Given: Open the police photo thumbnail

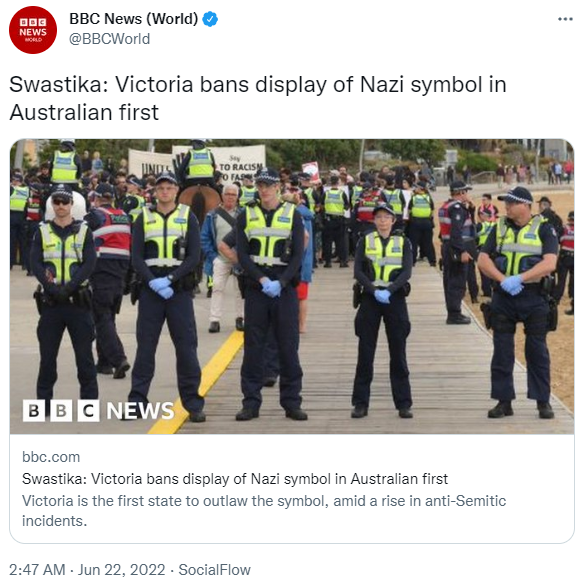Looking at the screenshot, I should (x=292, y=286).
